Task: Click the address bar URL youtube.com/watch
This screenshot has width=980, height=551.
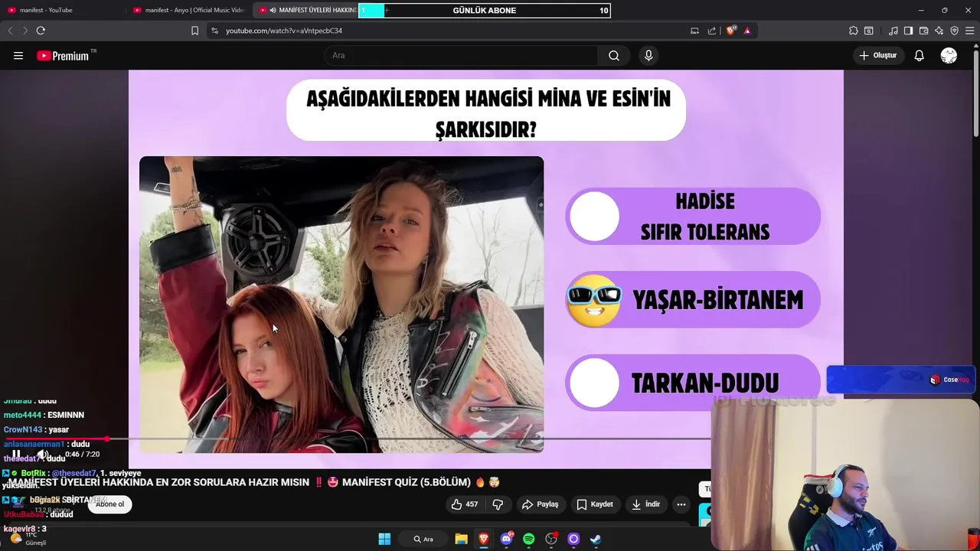Action: point(284,31)
